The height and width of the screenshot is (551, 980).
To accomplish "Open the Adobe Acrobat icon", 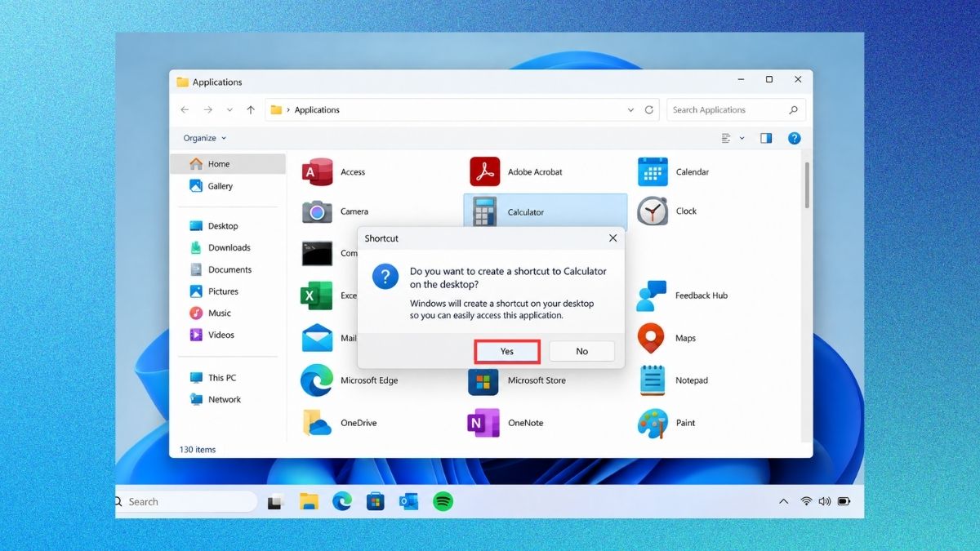I will (484, 171).
